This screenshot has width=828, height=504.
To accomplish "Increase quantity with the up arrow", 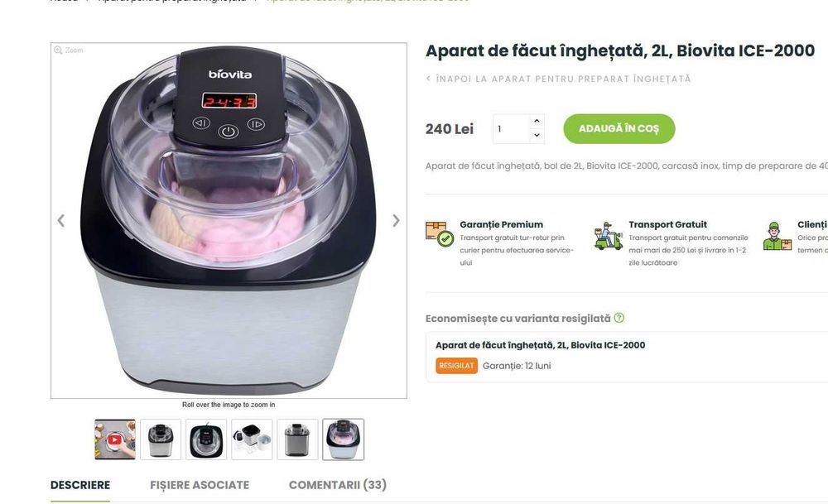I will click(537, 121).
